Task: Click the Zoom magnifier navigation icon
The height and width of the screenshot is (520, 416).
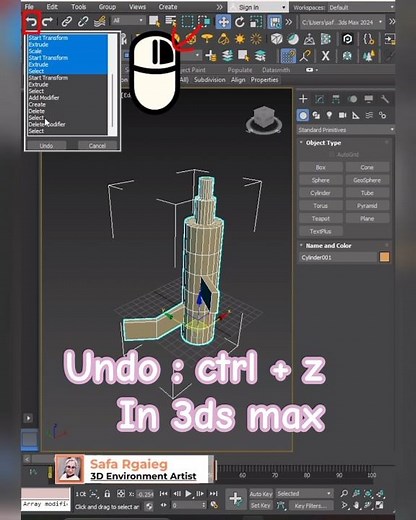Action: [344, 493]
